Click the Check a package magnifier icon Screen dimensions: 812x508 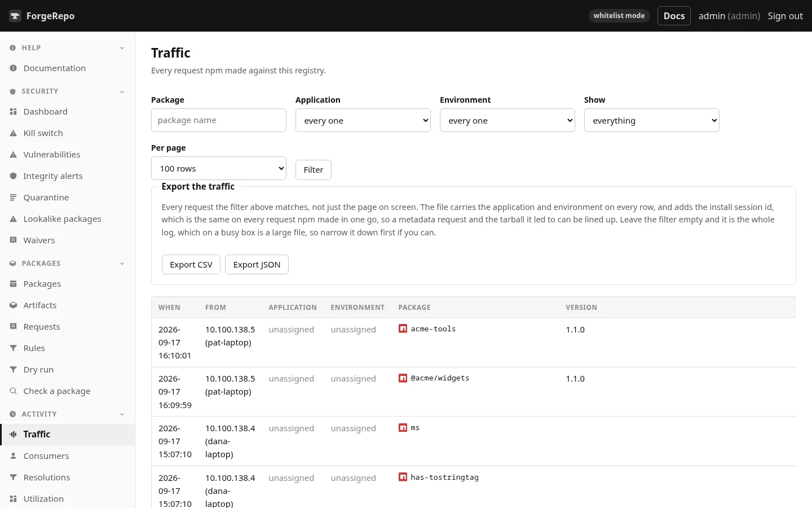click(13, 391)
